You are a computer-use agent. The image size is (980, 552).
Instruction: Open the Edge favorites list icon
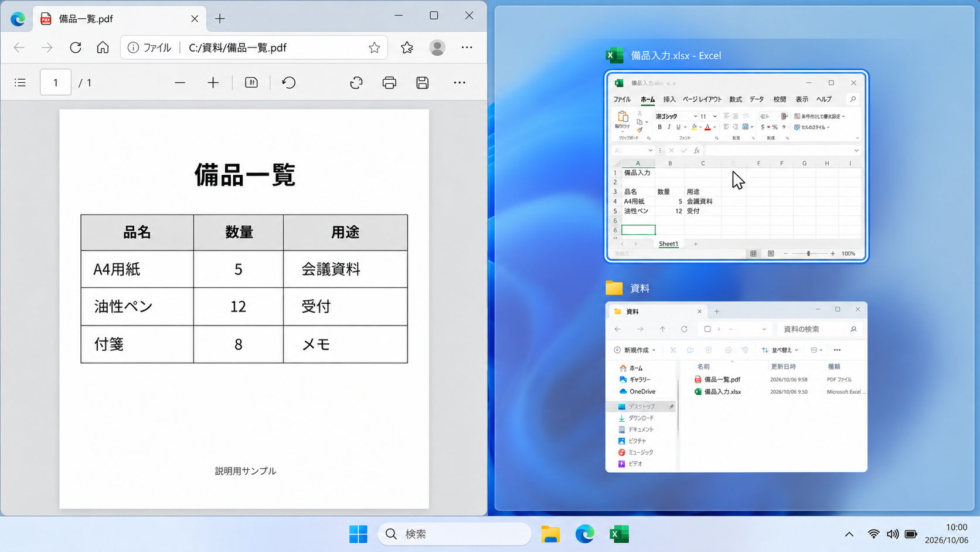pos(407,48)
